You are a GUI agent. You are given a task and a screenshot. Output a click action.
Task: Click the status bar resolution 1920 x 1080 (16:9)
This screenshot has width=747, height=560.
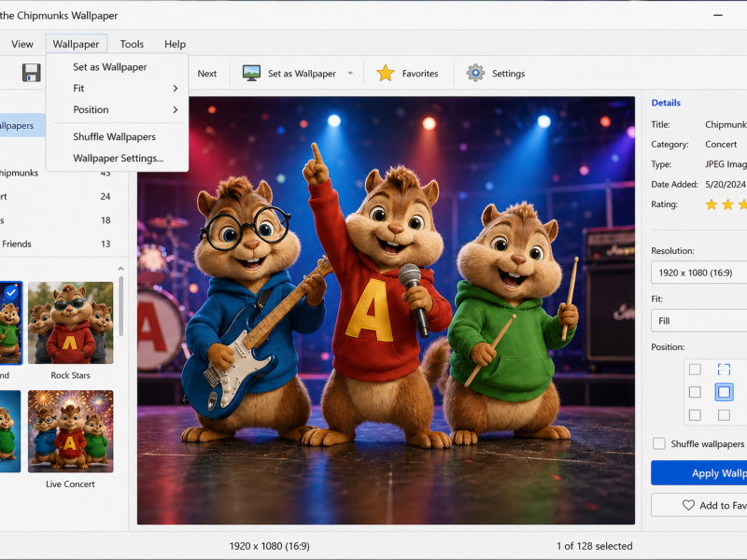269,546
